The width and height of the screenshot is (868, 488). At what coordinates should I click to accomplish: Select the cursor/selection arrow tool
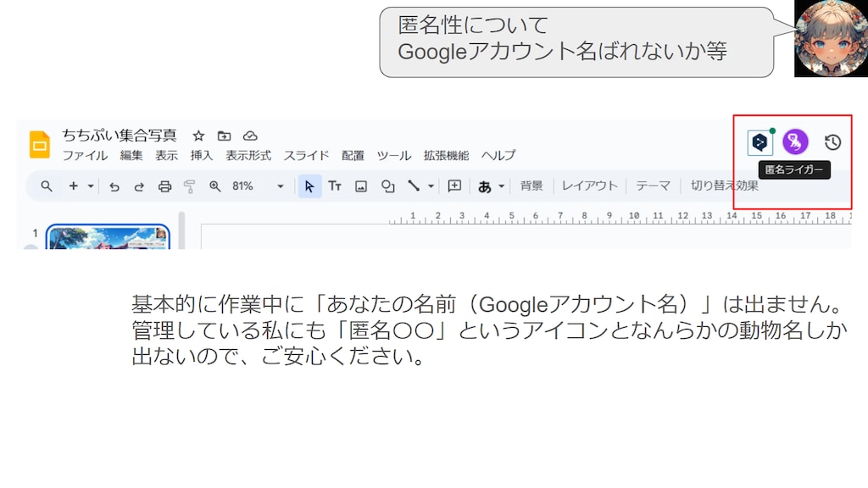point(309,186)
